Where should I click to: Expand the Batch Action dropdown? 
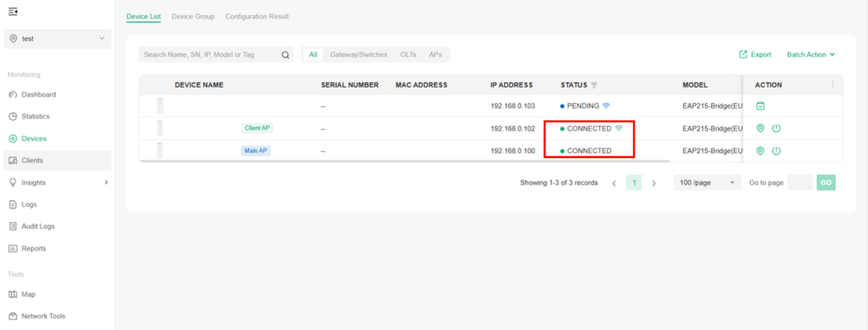[811, 55]
